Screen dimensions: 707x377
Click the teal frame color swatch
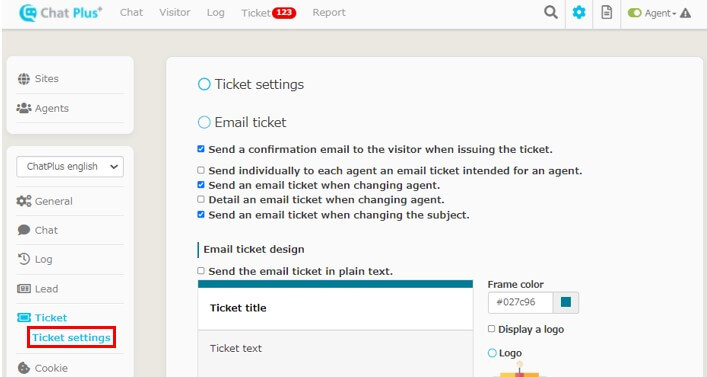(566, 302)
